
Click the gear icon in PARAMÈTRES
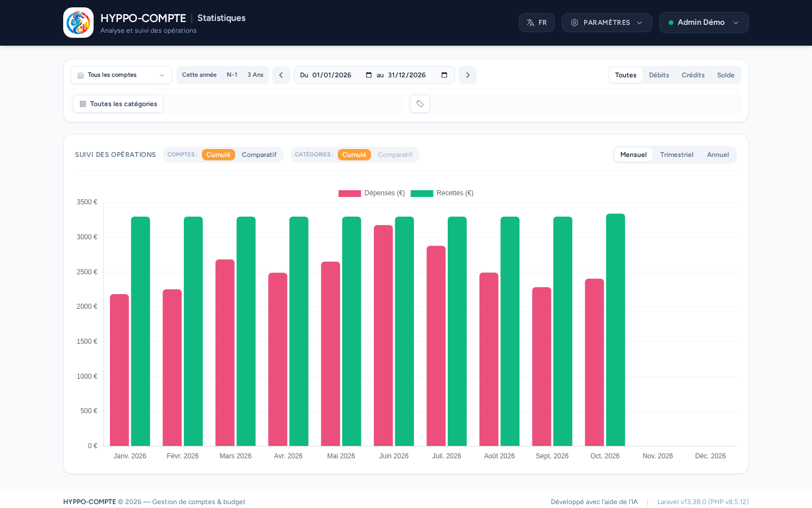[x=575, y=23]
